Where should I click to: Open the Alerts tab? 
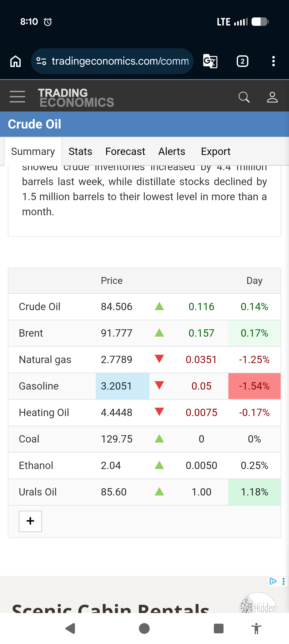[x=172, y=152]
